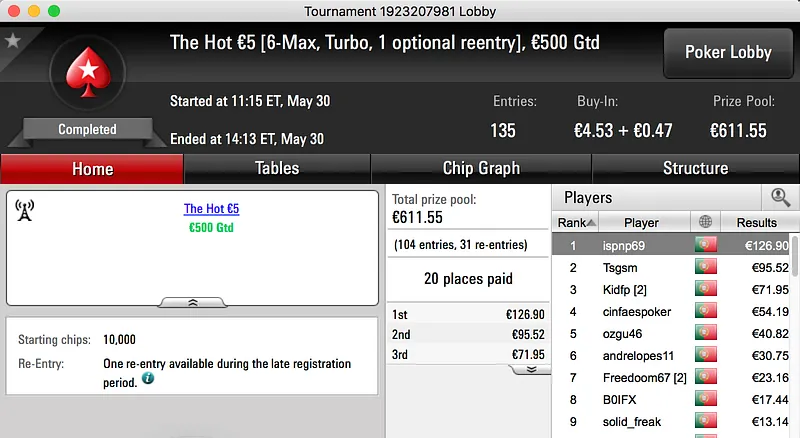Click the Poker Lobby button
Viewport: 800px width, 438px height.
tap(727, 53)
